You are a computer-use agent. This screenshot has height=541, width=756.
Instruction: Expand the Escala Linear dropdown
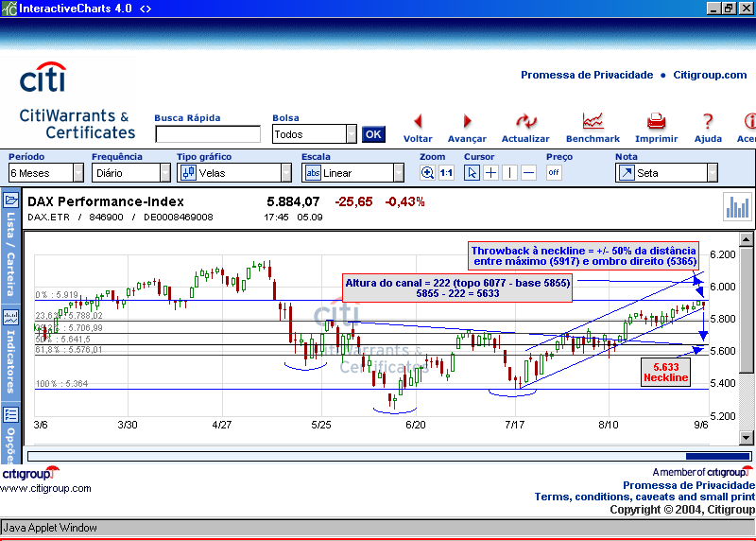399,173
